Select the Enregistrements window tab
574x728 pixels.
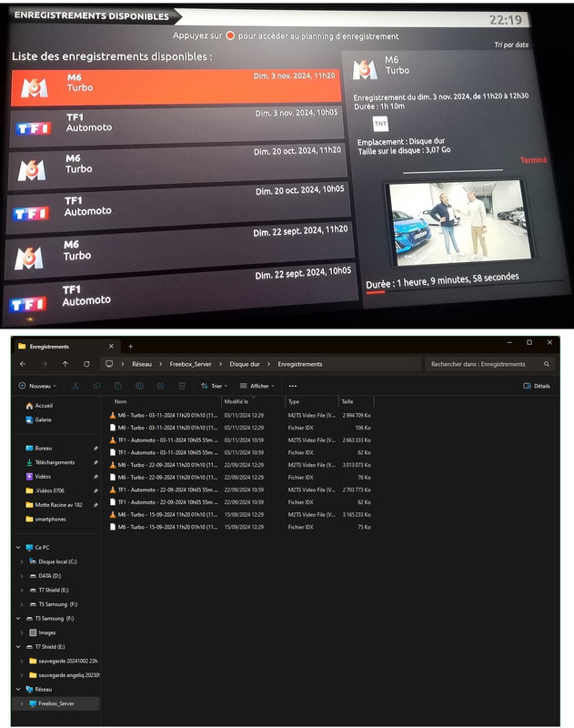[x=65, y=347]
